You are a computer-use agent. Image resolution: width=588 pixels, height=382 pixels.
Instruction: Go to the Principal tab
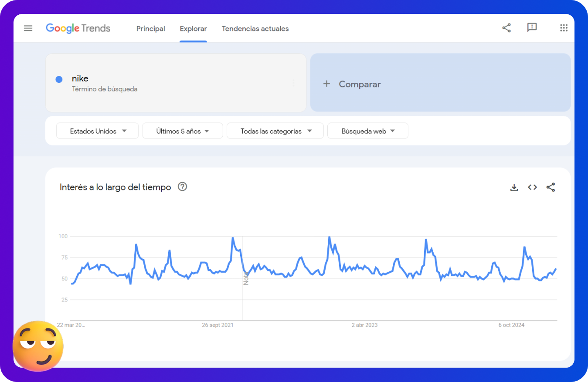click(150, 29)
